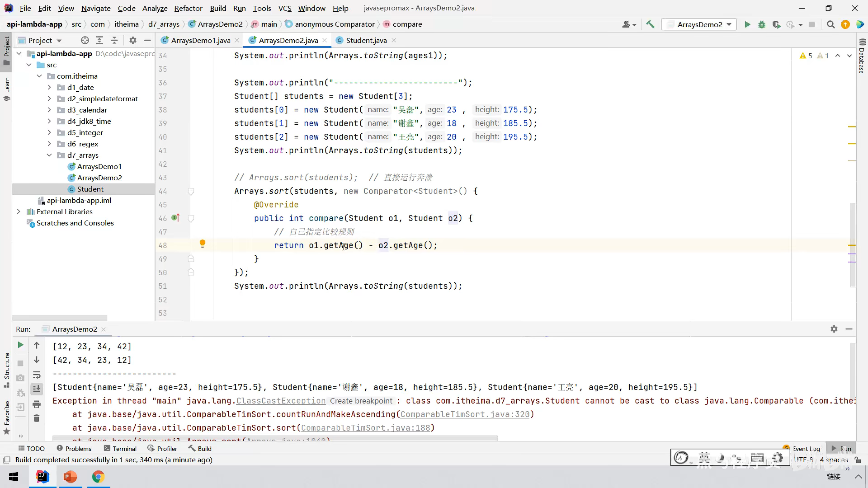
Task: Toggle scroll to end in Run console
Action: pos(37,389)
